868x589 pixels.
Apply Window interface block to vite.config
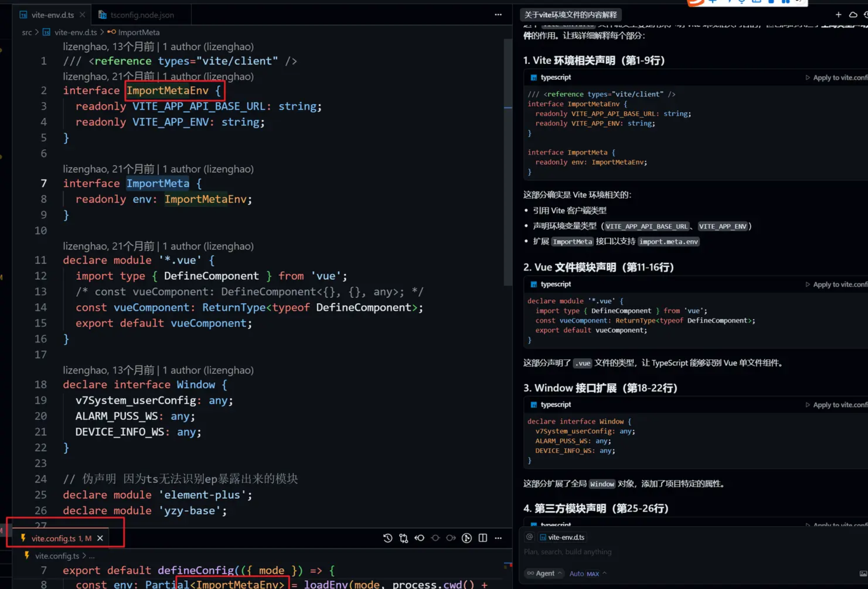pos(837,405)
